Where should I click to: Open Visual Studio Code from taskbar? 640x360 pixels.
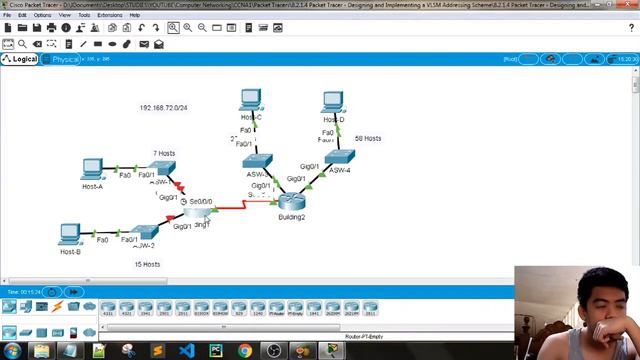187,351
